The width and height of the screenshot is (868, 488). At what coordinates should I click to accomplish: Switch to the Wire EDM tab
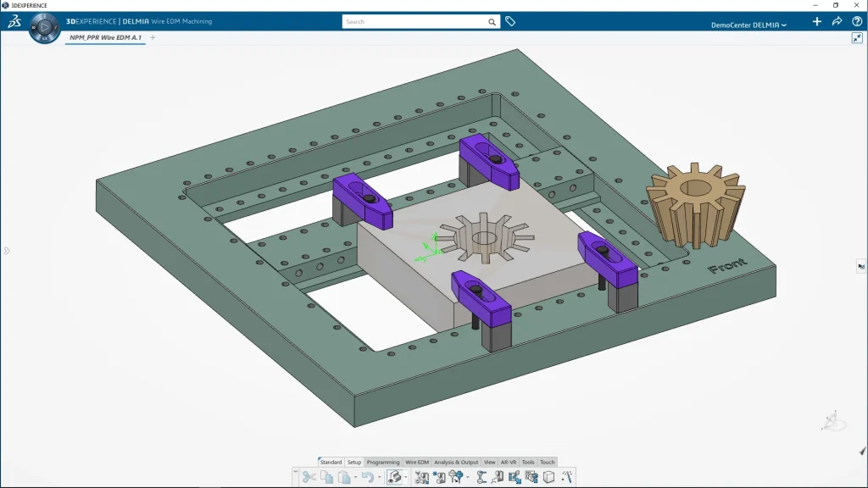417,463
